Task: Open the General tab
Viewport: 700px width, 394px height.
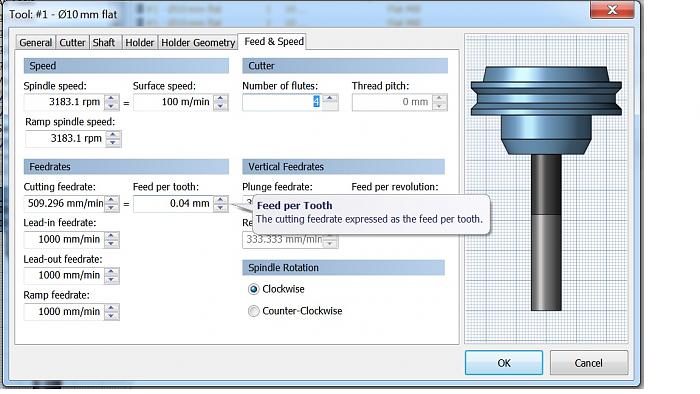Action: point(36,42)
